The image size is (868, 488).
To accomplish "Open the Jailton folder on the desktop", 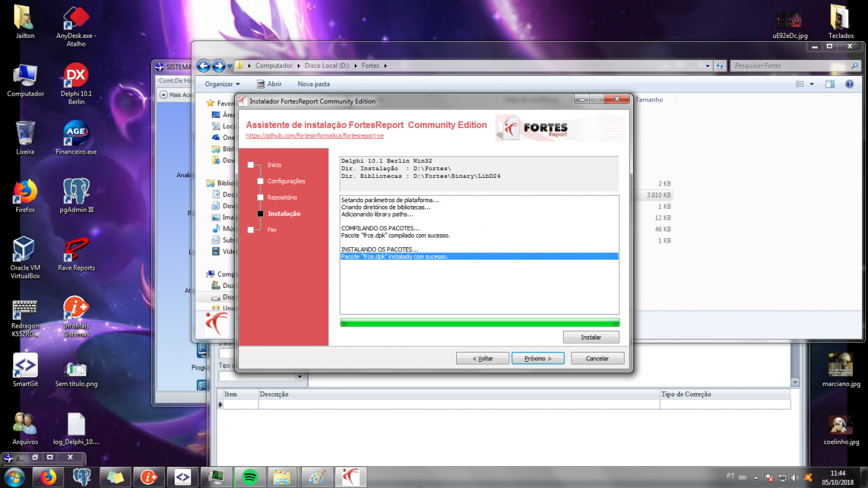I will point(25,23).
